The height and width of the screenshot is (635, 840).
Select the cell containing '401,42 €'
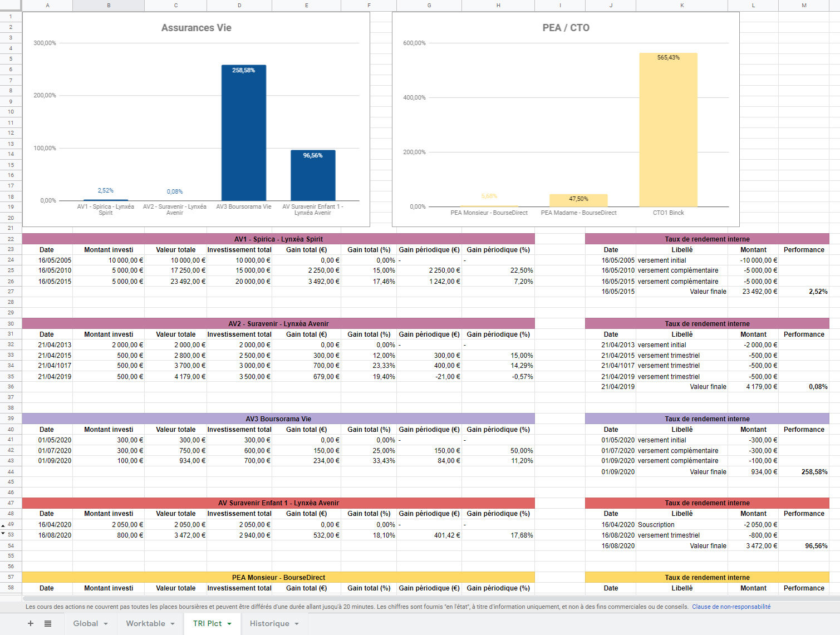tap(429, 535)
